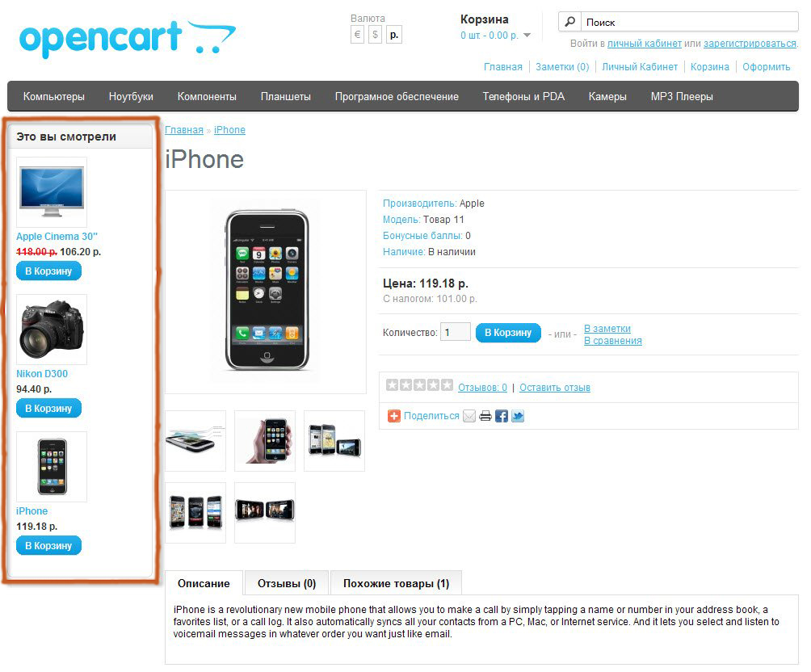The image size is (811, 672).
Task: Select the euro currency icon
Action: click(357, 36)
